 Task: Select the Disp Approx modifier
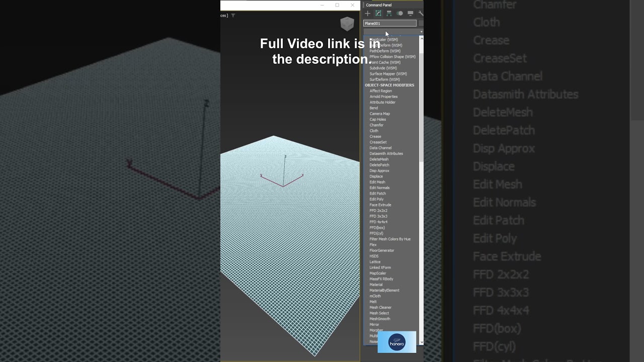click(x=379, y=170)
